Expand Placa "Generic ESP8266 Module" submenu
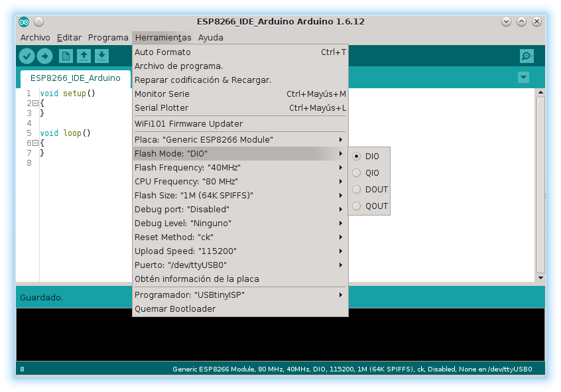 coord(240,139)
